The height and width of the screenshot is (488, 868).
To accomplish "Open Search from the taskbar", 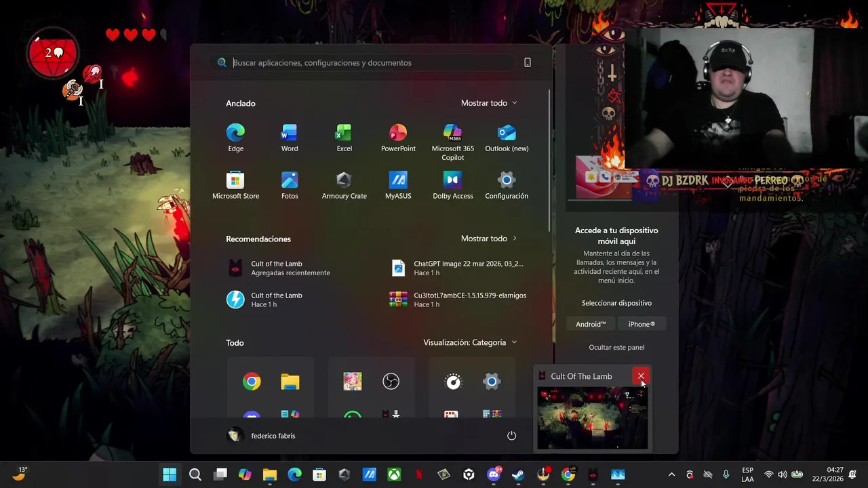I will pyautogui.click(x=195, y=474).
